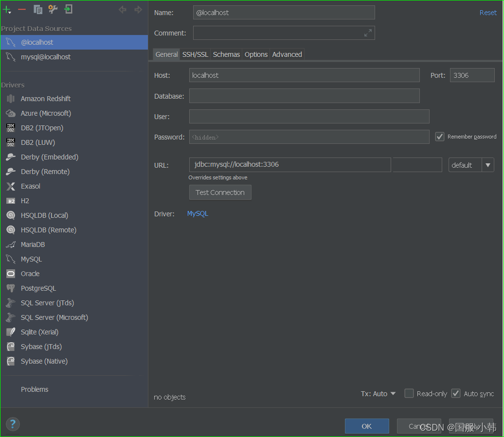The height and width of the screenshot is (437, 504).
Task: Click the Database input field
Action: coord(305,96)
